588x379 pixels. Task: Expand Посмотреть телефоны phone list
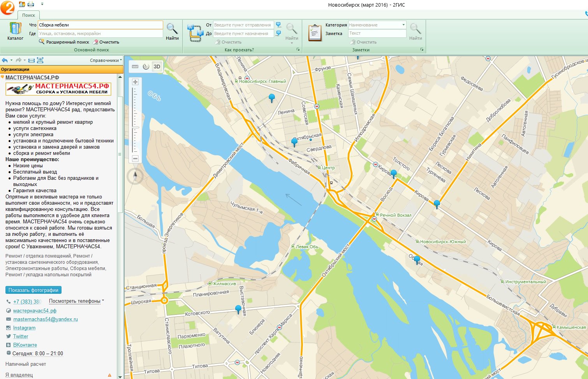pos(76,301)
